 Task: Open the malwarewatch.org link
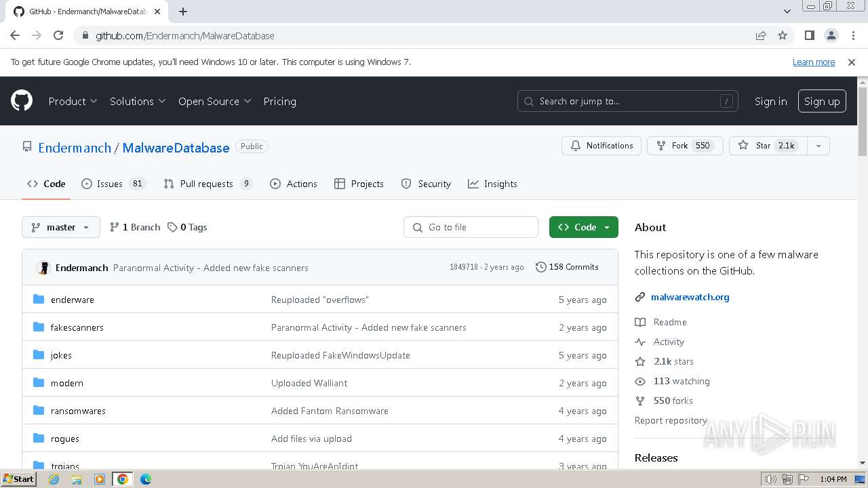point(690,297)
